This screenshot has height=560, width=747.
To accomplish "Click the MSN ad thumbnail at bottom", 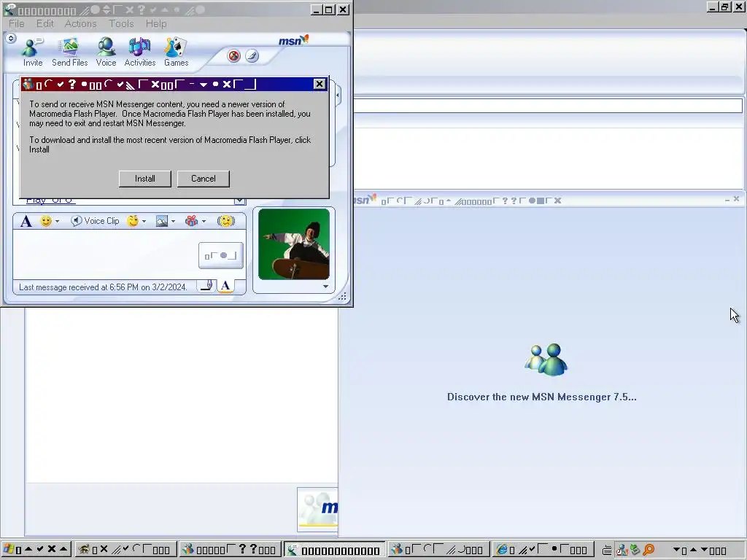I will 317,510.
